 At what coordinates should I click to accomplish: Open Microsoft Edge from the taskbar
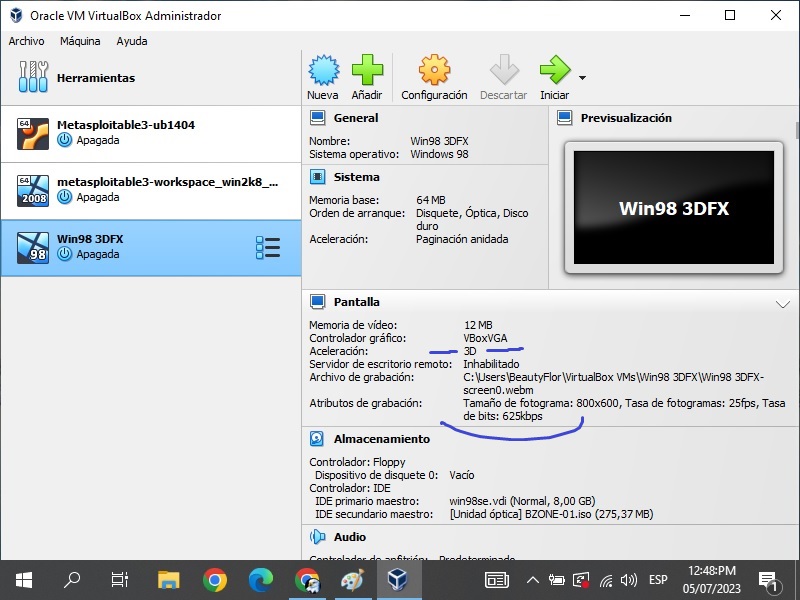(261, 580)
